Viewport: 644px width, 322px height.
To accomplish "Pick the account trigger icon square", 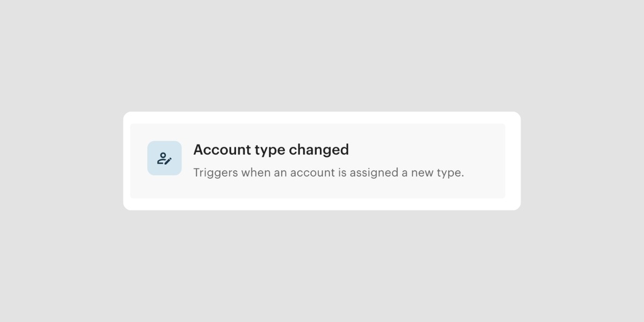I will coord(164,158).
